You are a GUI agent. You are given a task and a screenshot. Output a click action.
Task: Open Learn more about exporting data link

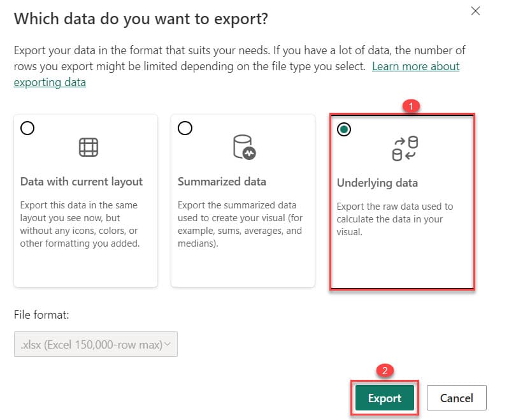click(416, 66)
